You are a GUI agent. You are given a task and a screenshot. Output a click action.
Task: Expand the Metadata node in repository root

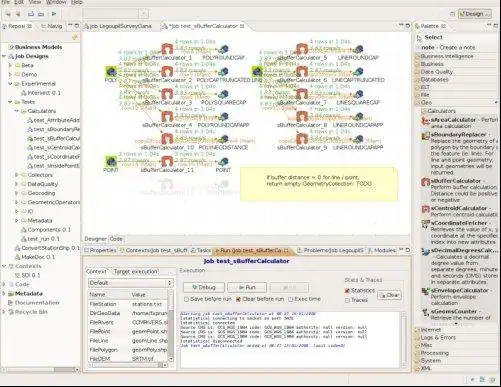(x=4, y=294)
